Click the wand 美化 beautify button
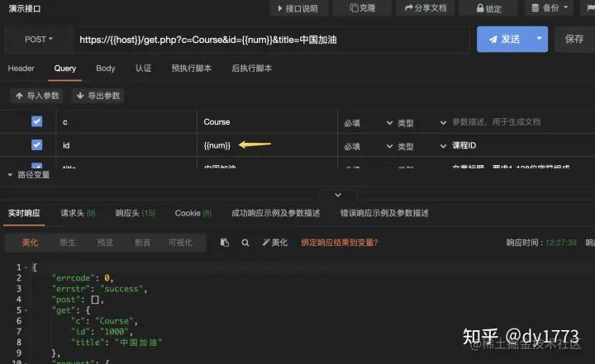595x364 pixels. [x=274, y=243]
